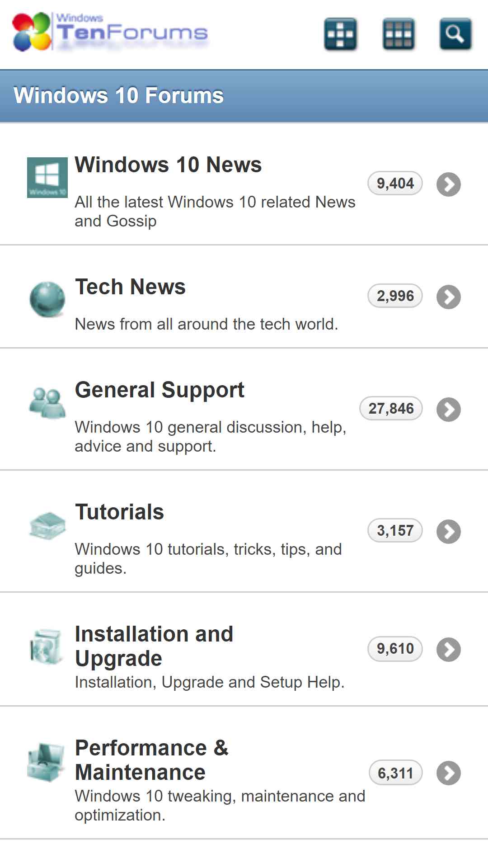The width and height of the screenshot is (488, 868).
Task: Click the 27,846 thread count badge
Action: point(391,408)
